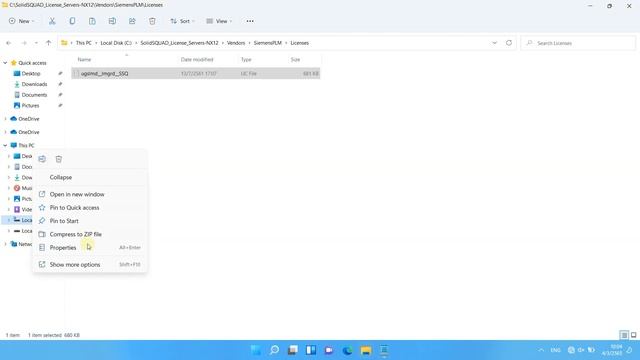Screen dimensions: 640x360
Task: Open Documents under Quick access
Action: tap(34, 95)
